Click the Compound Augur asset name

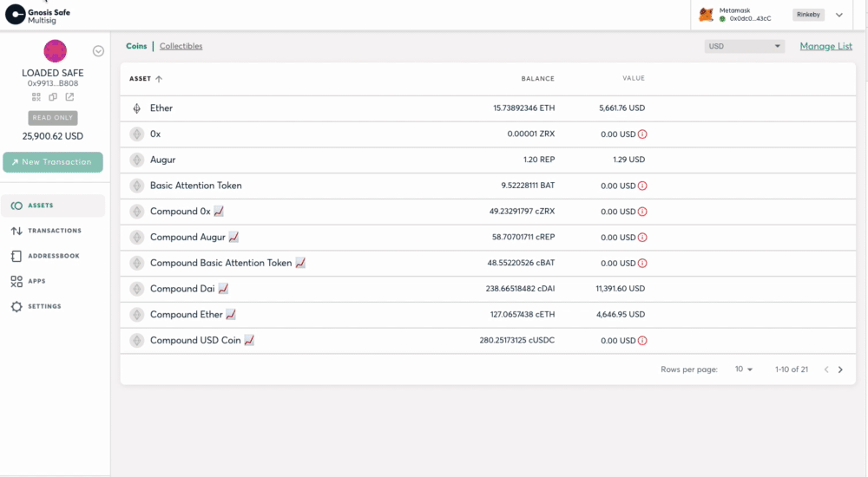point(187,237)
